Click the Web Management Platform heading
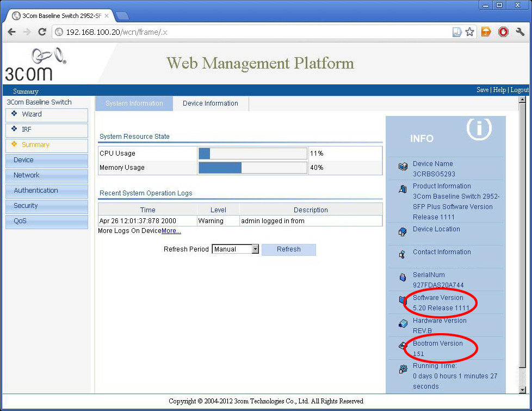 coord(260,63)
